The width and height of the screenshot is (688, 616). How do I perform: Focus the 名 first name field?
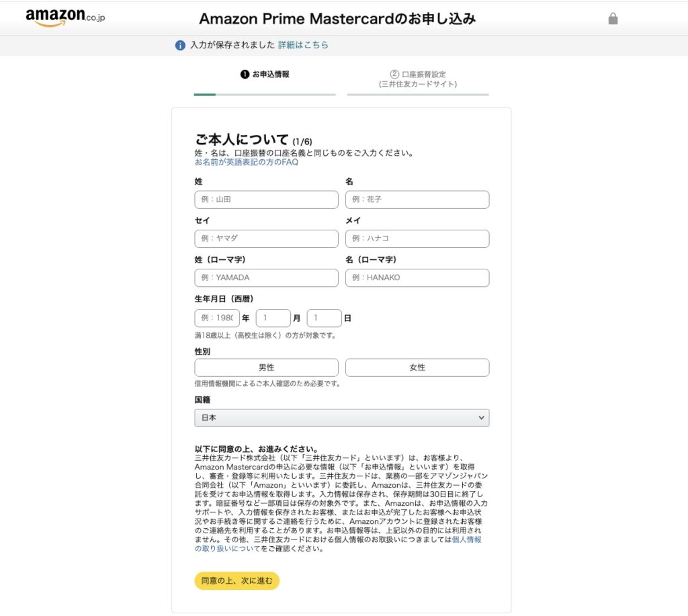pos(417,200)
